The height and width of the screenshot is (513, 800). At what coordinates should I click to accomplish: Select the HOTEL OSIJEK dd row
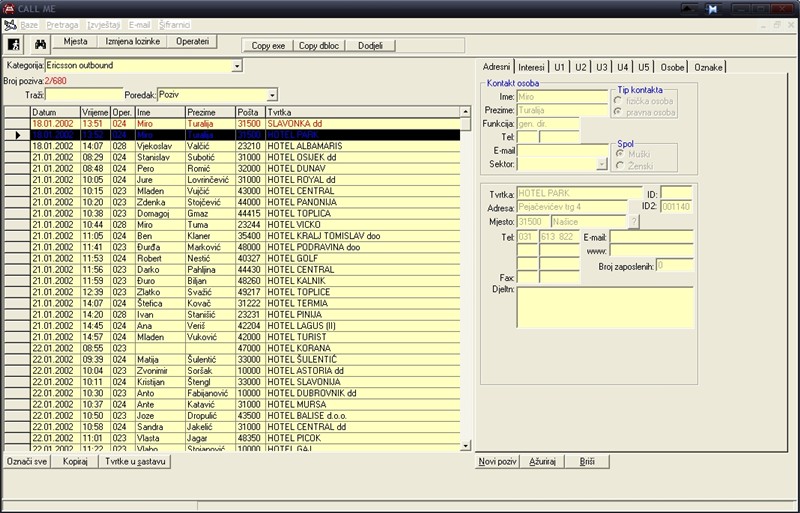(232, 157)
